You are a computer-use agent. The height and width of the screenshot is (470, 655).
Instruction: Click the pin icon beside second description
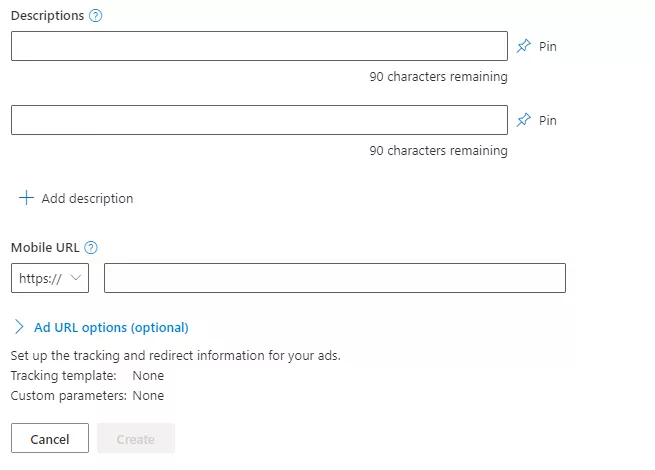pos(523,120)
